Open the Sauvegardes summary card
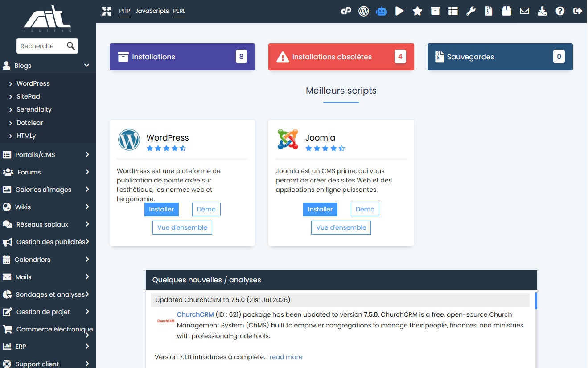Screen dimensions: 588x368 (500, 57)
